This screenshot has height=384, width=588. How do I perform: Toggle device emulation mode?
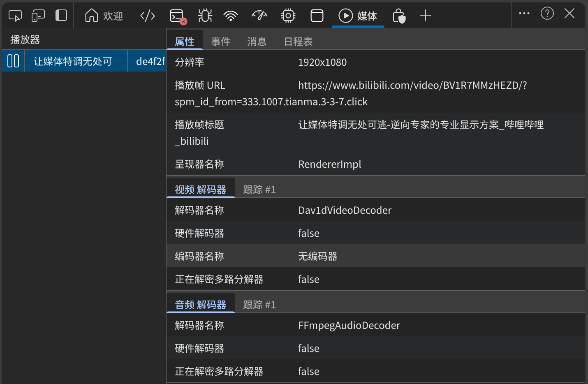pyautogui.click(x=38, y=16)
